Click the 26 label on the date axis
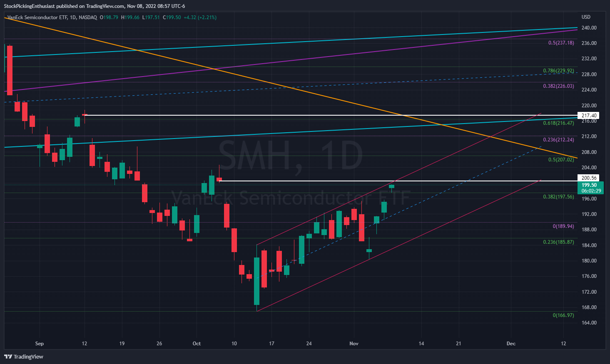Image resolution: width=610 pixels, height=364 pixels. 159,344
